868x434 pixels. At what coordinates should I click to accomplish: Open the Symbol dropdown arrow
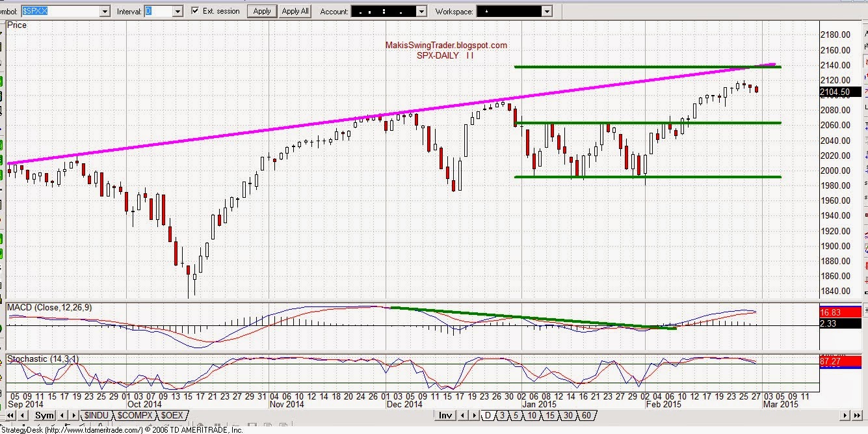tap(105, 11)
